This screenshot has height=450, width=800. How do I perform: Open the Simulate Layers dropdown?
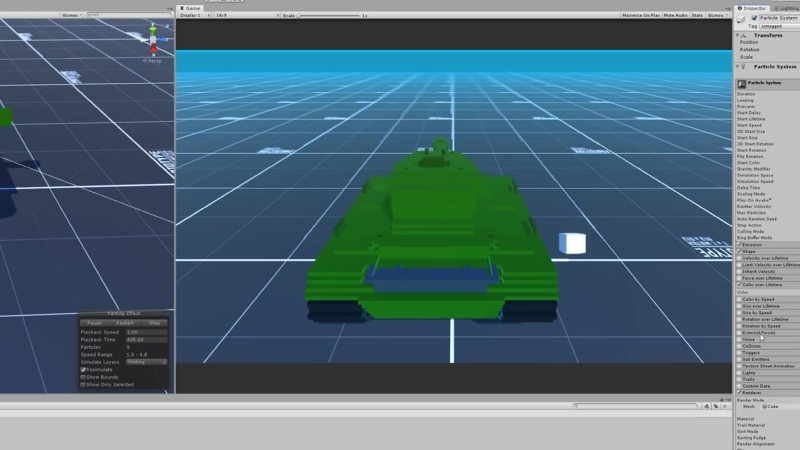pos(146,362)
